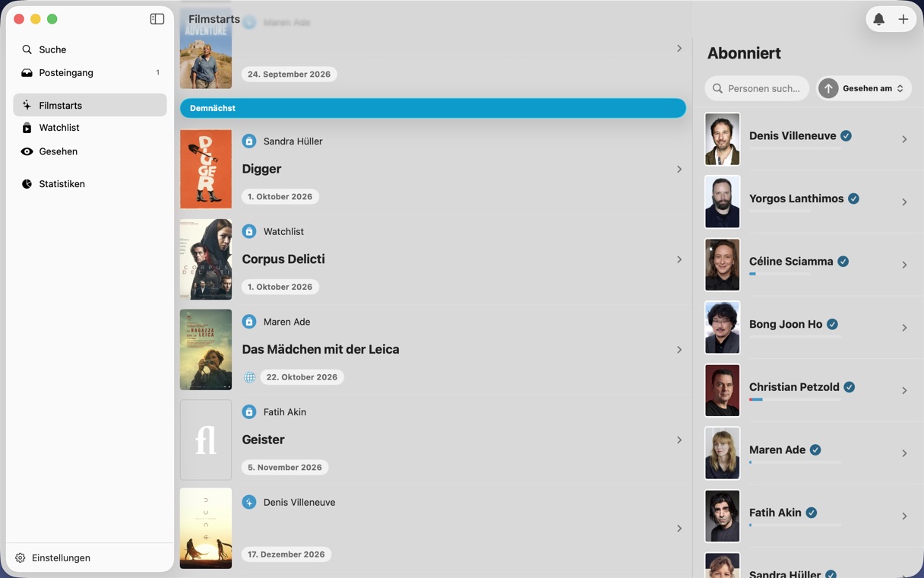Click the Digger movie poster
The height and width of the screenshot is (578, 924).
click(206, 169)
